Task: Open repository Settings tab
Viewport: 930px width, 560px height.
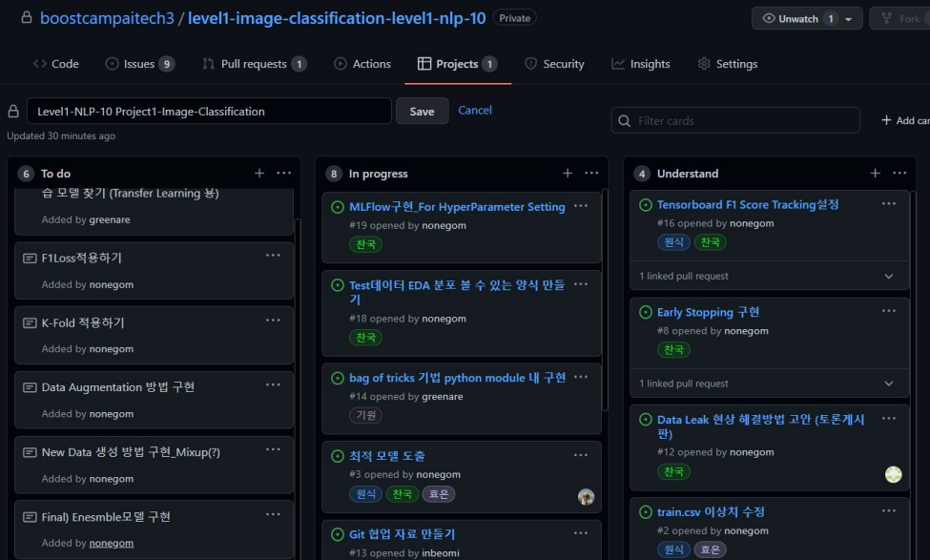Action: tap(727, 64)
